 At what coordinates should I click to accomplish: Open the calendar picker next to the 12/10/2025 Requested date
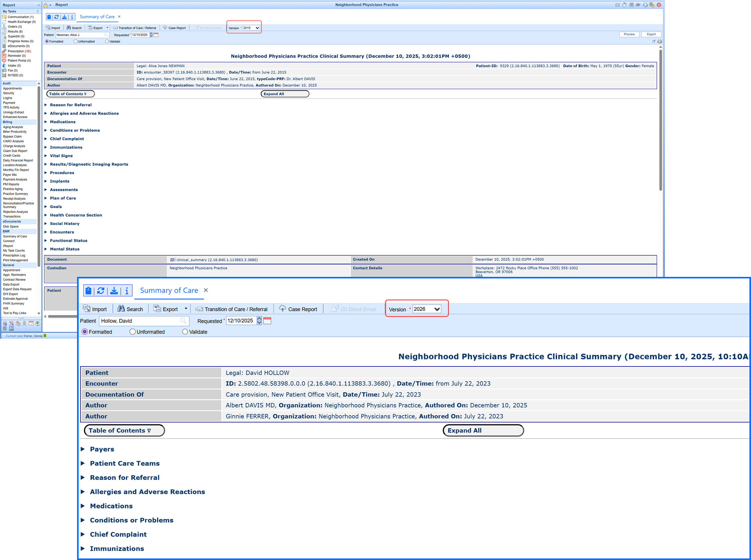267,321
